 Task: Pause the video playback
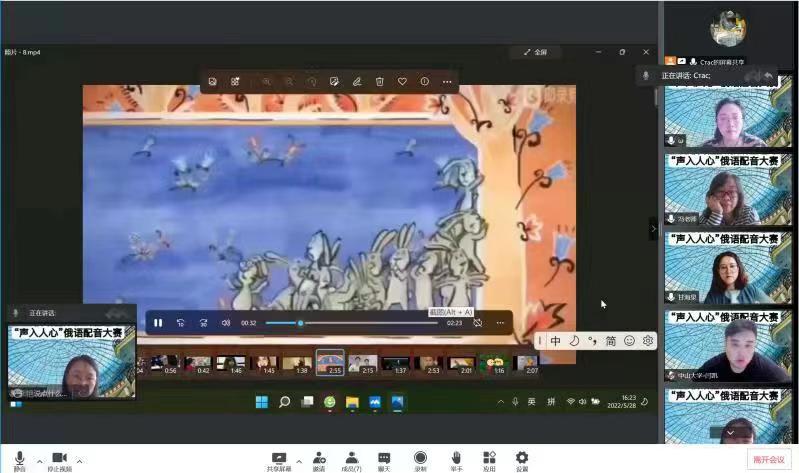[158, 323]
